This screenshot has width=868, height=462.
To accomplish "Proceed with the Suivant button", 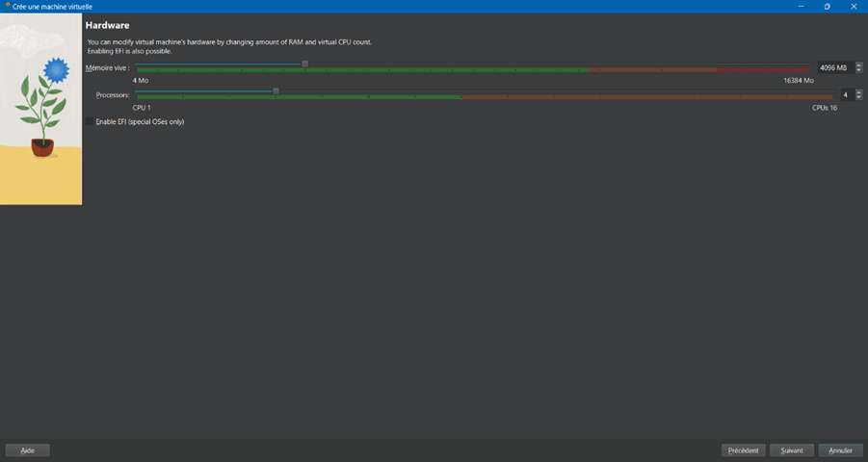I will 792,449.
